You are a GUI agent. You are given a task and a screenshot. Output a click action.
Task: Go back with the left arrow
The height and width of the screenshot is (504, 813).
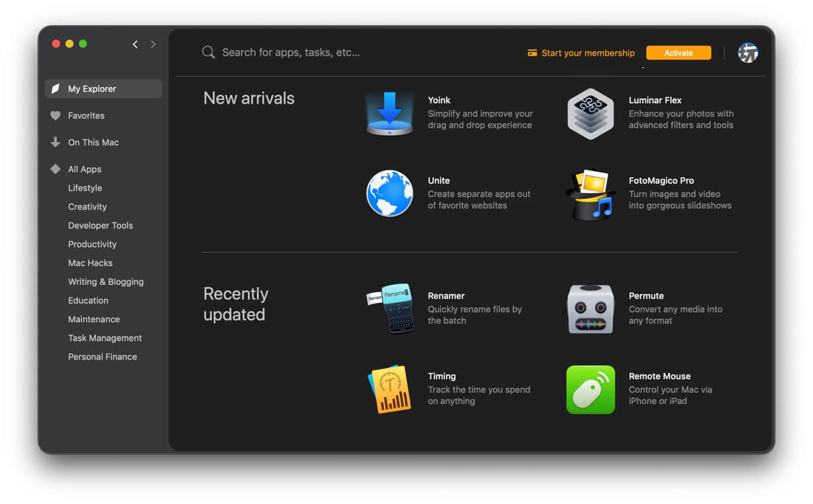(135, 44)
